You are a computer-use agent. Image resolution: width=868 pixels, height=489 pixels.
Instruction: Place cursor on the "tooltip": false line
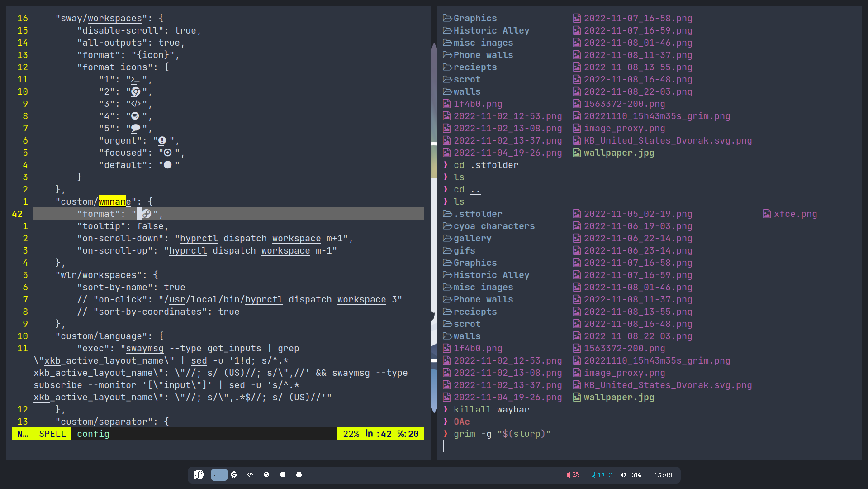click(x=123, y=226)
